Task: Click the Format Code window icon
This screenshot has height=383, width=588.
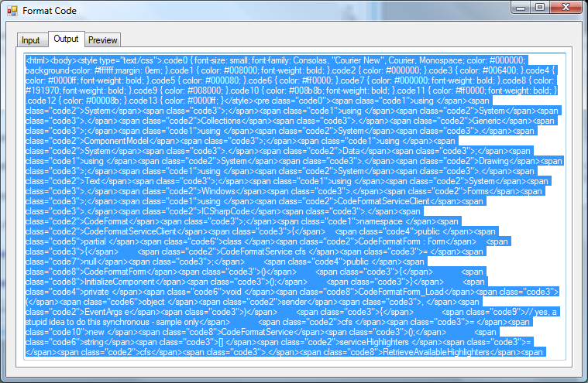Action: [12, 12]
